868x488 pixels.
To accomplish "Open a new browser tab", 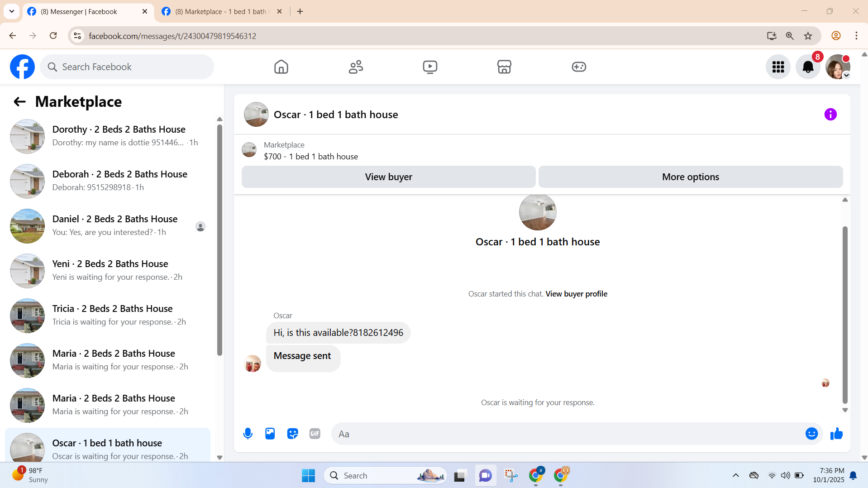I will pyautogui.click(x=300, y=12).
